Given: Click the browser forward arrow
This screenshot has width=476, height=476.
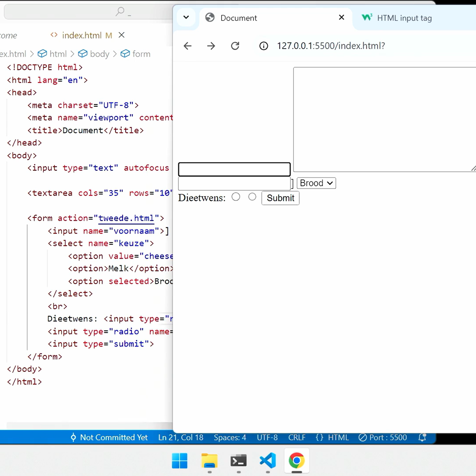Looking at the screenshot, I should tap(211, 46).
